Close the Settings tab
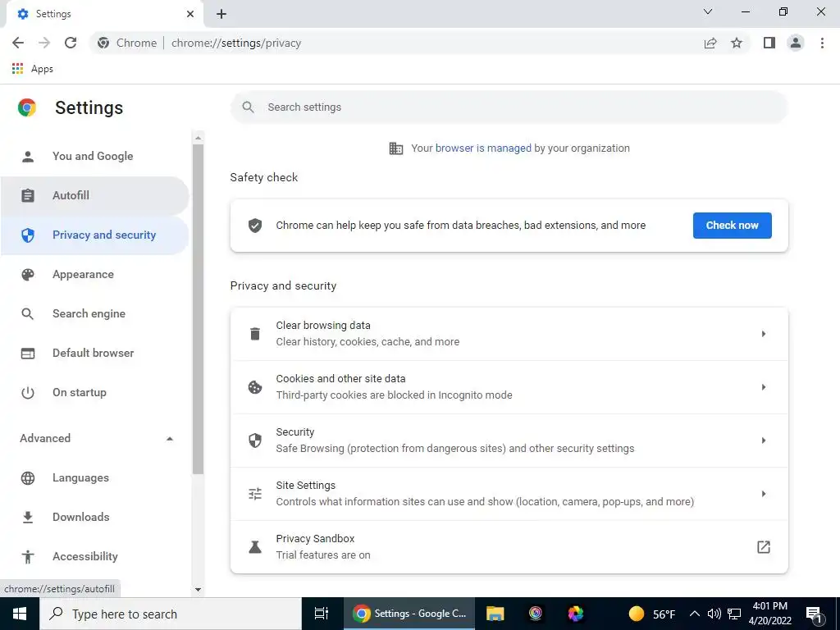The width and height of the screenshot is (840, 630). point(190,14)
